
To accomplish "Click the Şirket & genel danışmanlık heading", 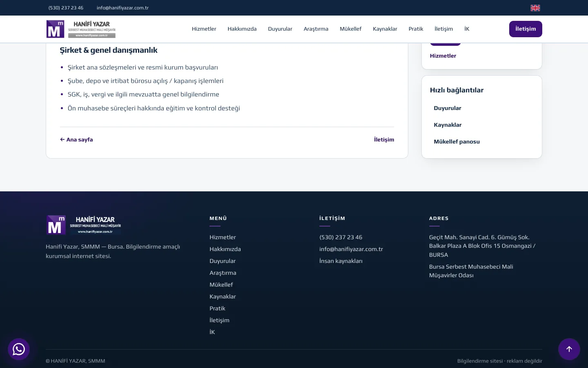I will coord(109,50).
